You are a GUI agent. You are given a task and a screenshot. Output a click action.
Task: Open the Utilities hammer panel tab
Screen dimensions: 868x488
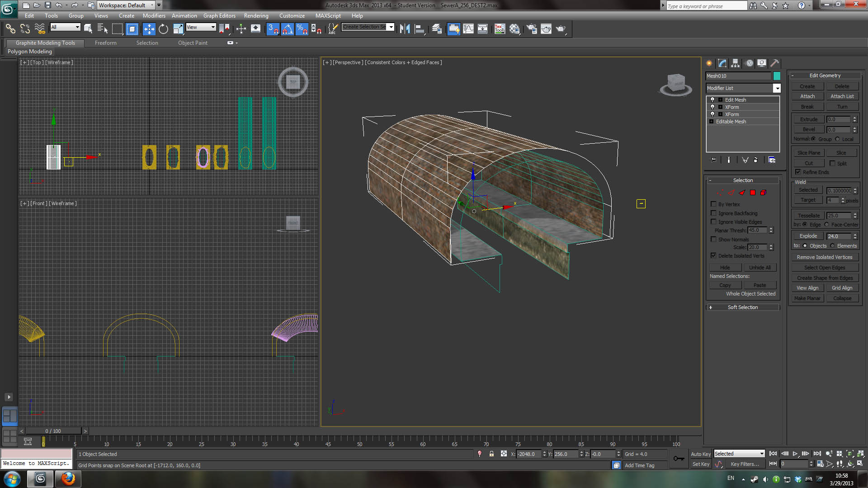click(775, 63)
